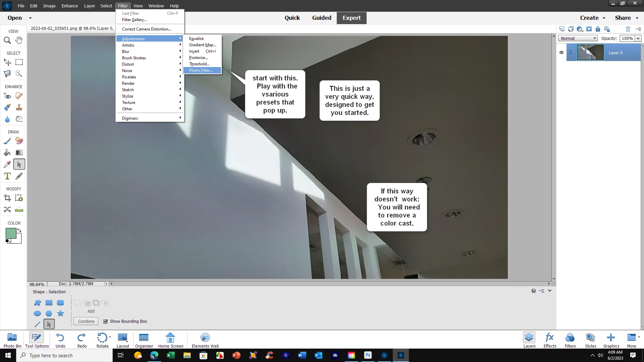Click the Combine button
This screenshot has height=362, width=644.
(x=86, y=321)
